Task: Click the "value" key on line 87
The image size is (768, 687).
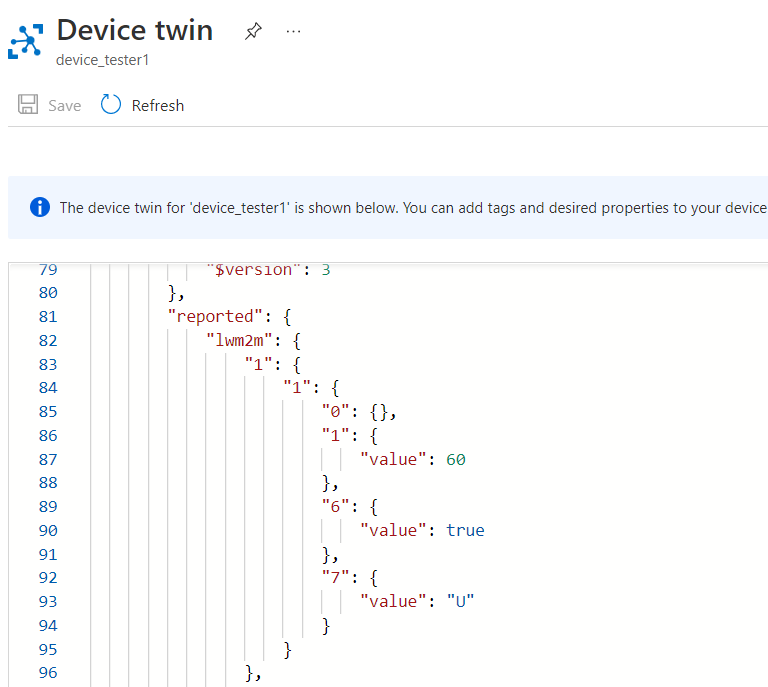Action: point(393,459)
